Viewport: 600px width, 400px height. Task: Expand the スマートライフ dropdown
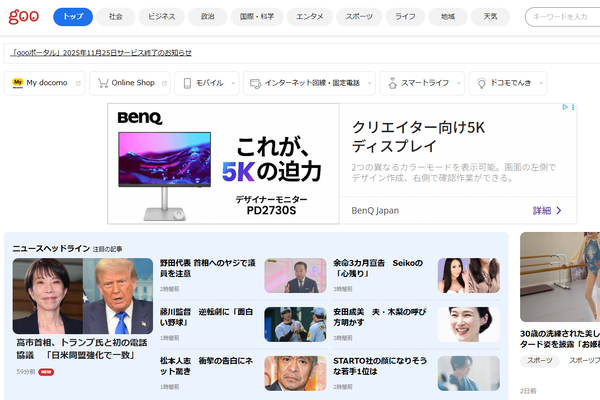pos(422,83)
